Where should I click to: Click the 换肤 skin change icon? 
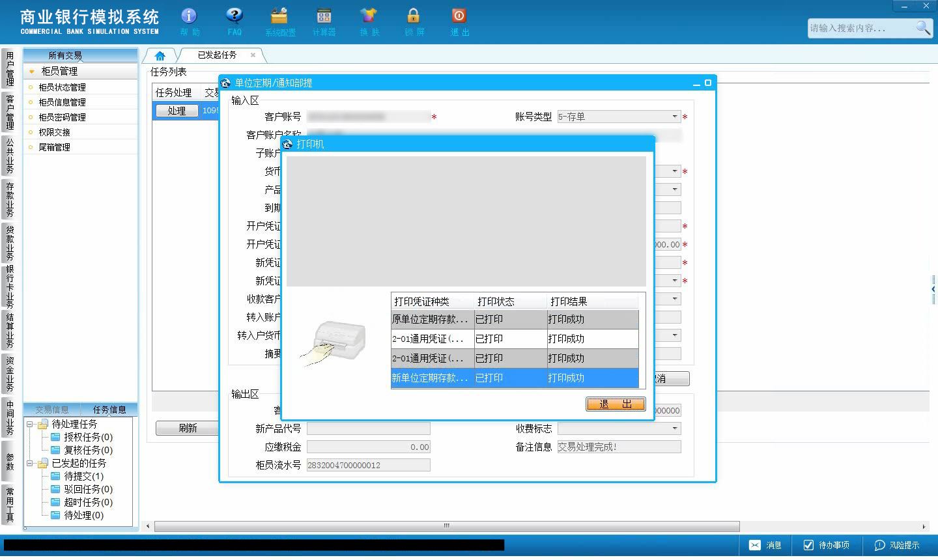coord(369,21)
